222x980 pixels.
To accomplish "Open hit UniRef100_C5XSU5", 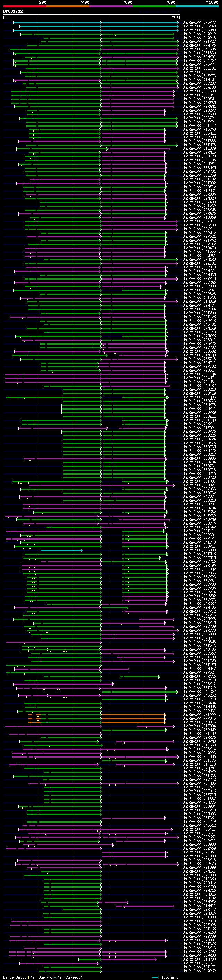I will (x=199, y=49).
